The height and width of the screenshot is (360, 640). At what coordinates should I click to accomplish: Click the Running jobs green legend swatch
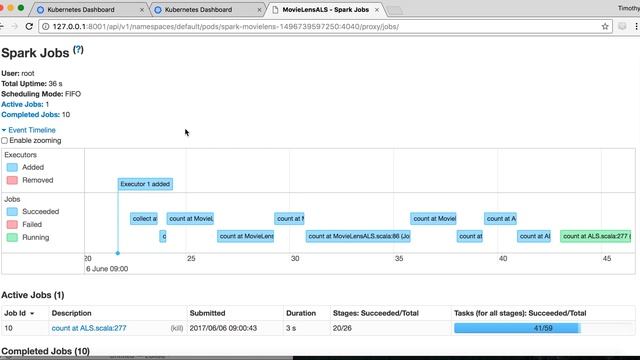click(x=12, y=237)
